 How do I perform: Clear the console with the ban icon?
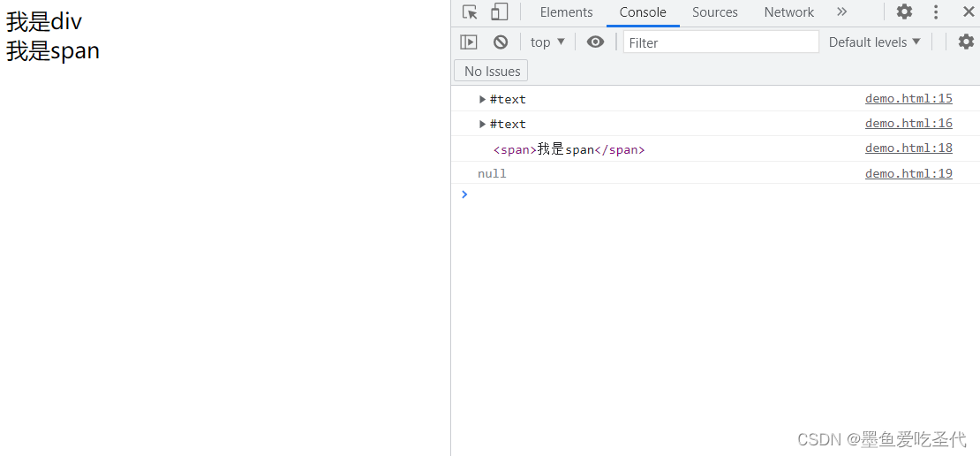500,42
